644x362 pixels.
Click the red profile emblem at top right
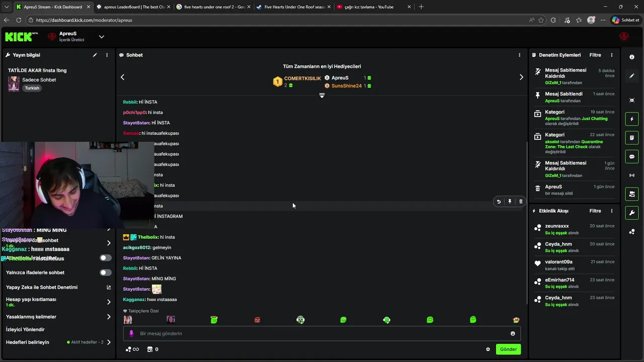[x=624, y=37]
